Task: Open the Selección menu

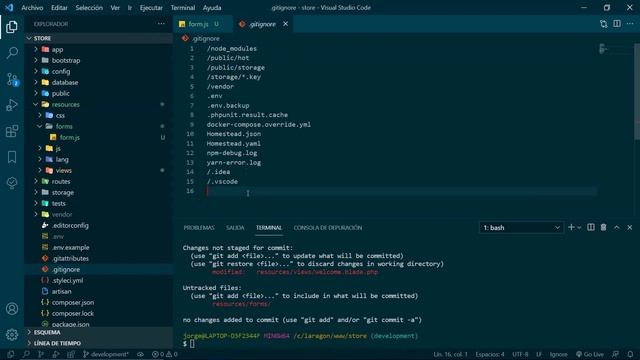Action: 89,8
